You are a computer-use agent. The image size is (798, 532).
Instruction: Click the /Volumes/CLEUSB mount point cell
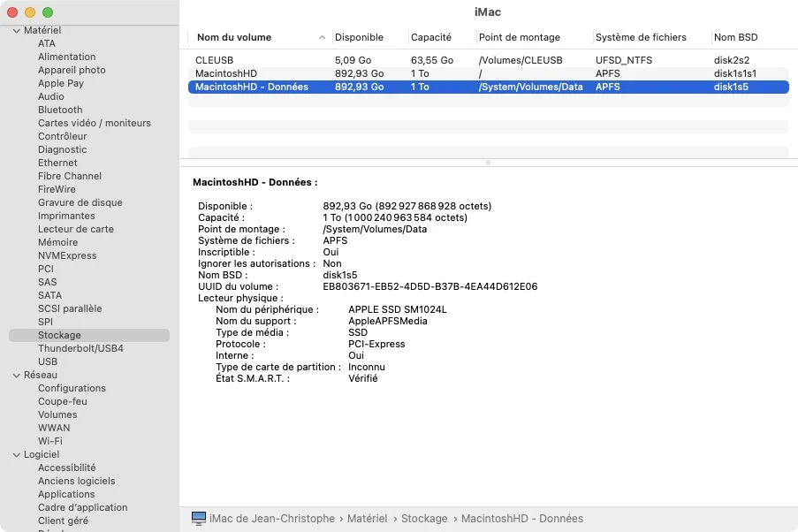521,60
